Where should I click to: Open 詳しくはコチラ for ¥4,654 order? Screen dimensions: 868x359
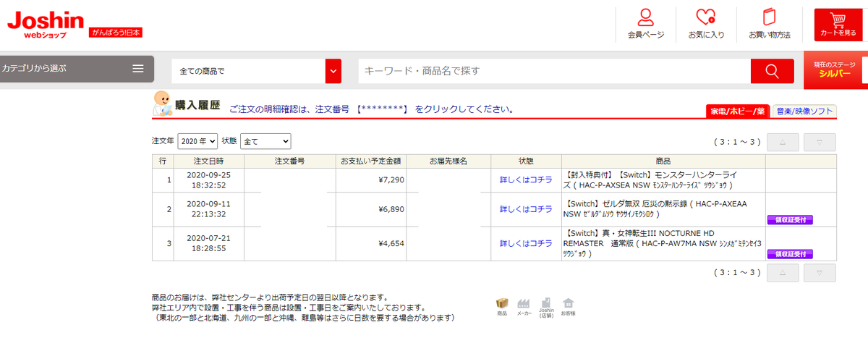point(526,243)
